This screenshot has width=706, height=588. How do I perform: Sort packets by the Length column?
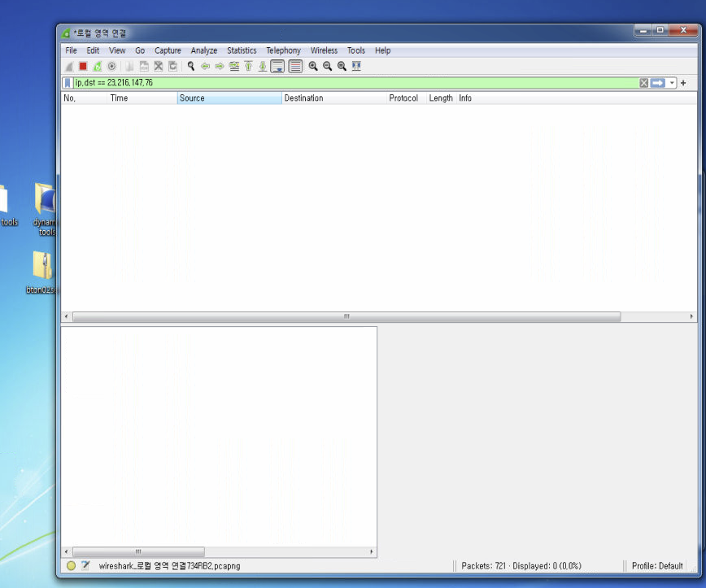tap(441, 98)
